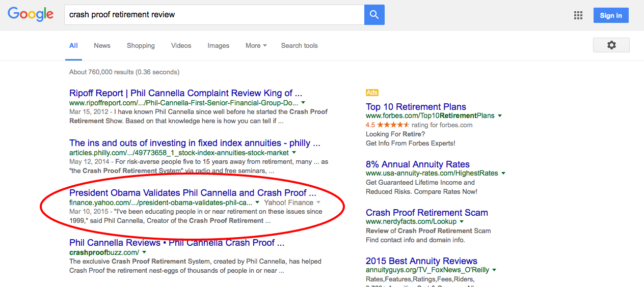Switch to the News tab

click(x=102, y=45)
